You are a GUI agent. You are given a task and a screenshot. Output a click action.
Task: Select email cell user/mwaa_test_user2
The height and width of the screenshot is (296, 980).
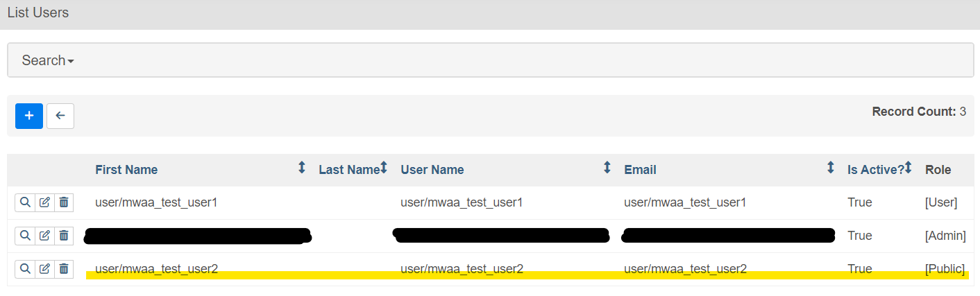click(685, 269)
